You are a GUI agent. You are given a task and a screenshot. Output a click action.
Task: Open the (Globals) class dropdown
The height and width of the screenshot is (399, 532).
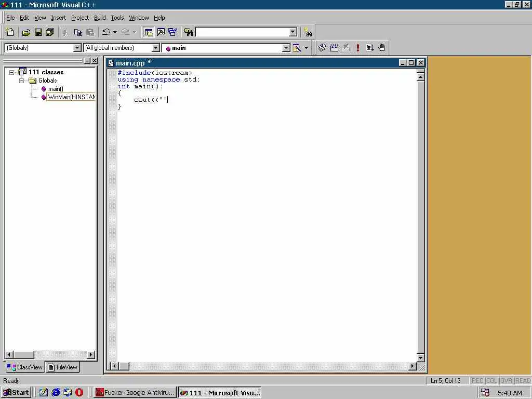77,48
